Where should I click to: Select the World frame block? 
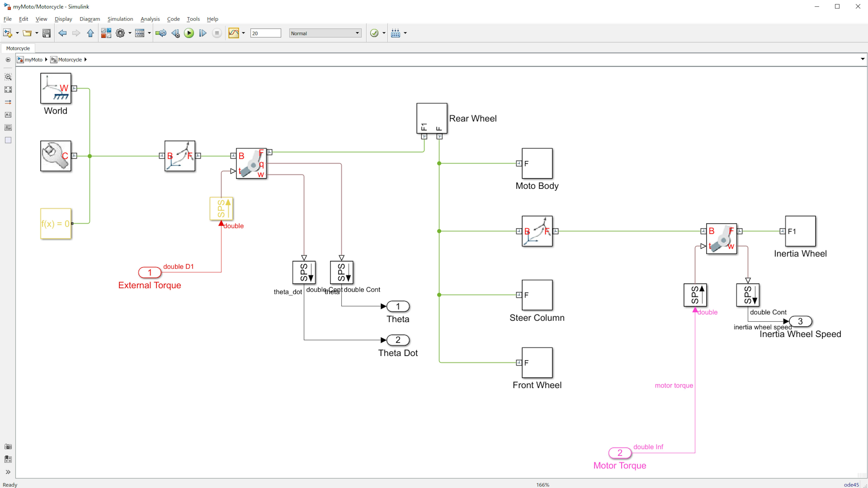pos(56,88)
